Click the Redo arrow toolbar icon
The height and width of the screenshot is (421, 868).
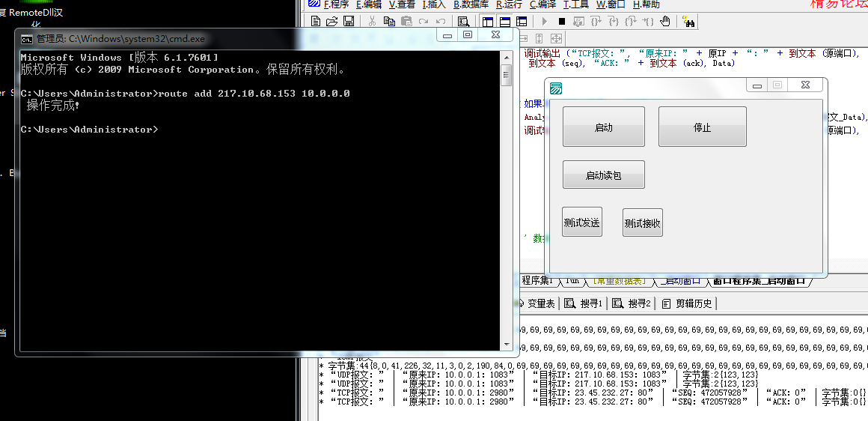pos(424,22)
